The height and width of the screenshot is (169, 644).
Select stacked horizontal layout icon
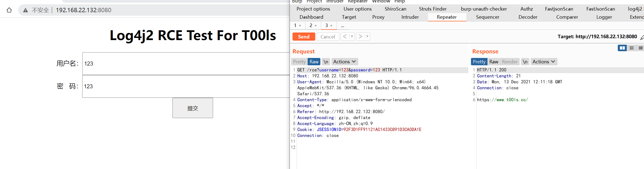tap(632, 48)
